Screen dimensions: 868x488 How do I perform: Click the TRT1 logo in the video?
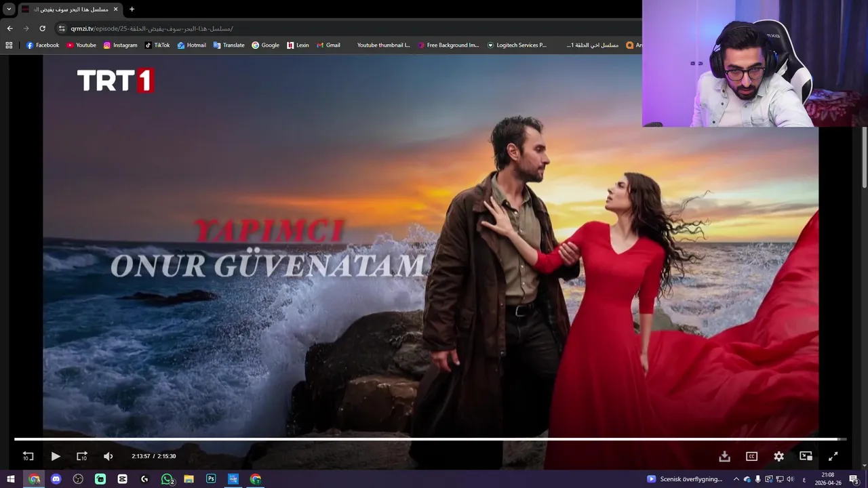click(x=116, y=81)
